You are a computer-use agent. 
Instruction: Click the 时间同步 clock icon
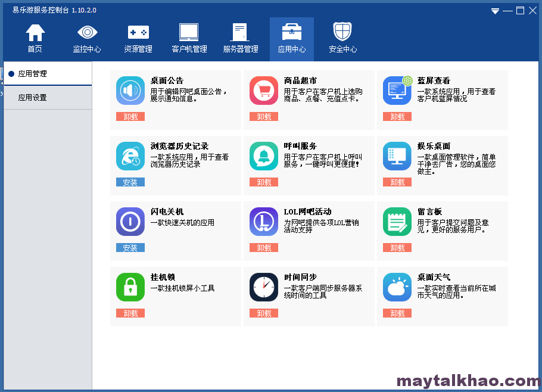point(264,287)
